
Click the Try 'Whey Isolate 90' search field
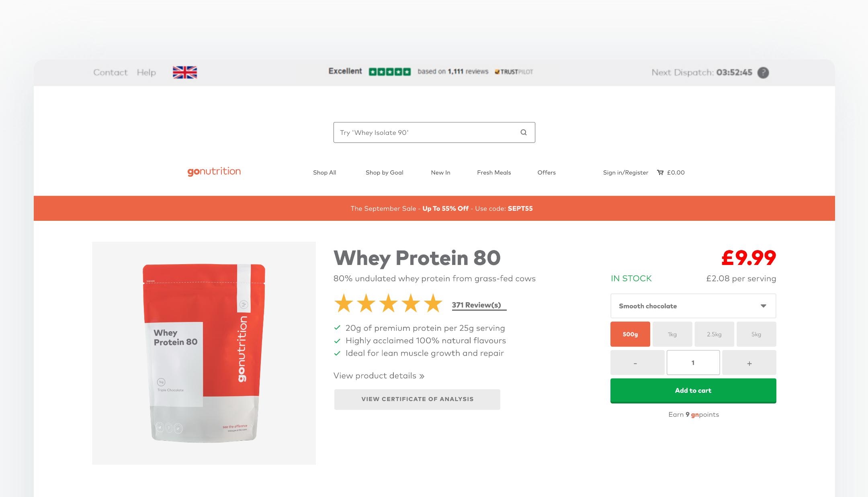click(434, 132)
